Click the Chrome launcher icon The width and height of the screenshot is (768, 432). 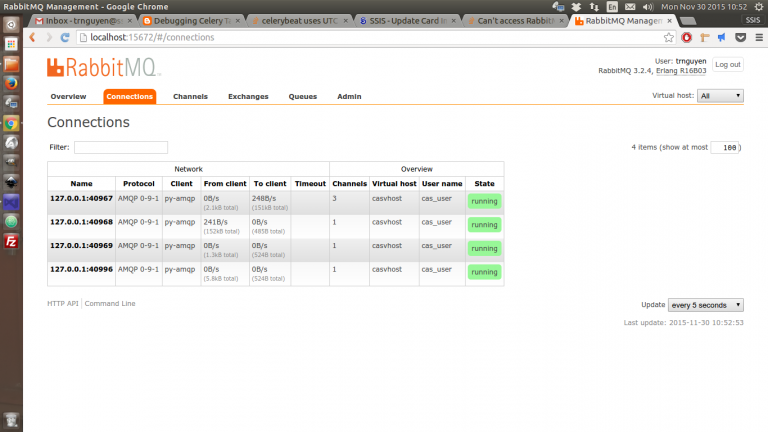pos(11,123)
